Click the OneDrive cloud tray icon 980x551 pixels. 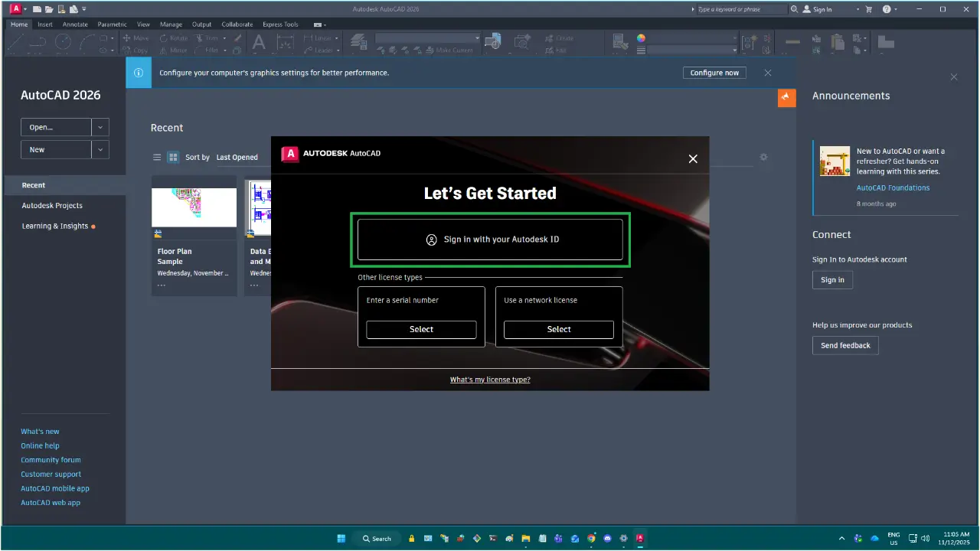(x=875, y=539)
